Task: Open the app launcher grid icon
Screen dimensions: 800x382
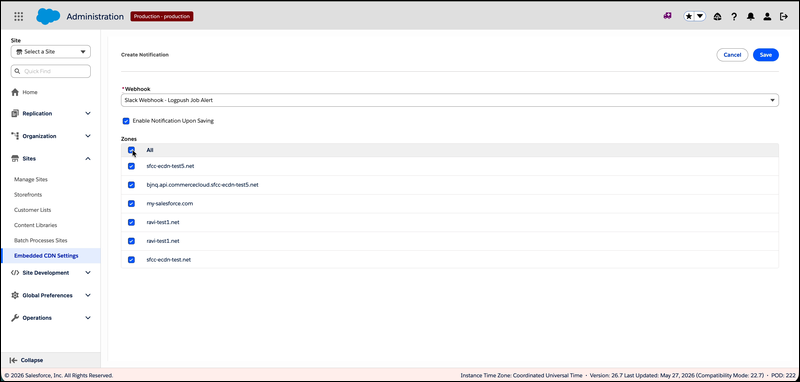Action: tap(18, 16)
